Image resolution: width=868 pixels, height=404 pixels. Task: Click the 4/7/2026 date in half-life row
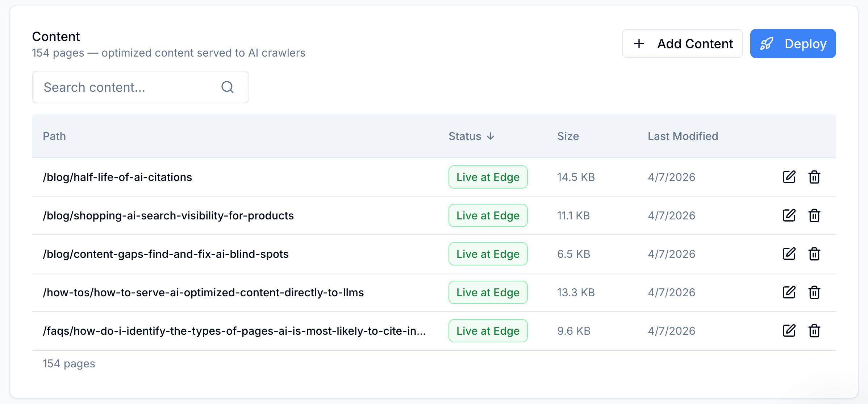tap(672, 177)
